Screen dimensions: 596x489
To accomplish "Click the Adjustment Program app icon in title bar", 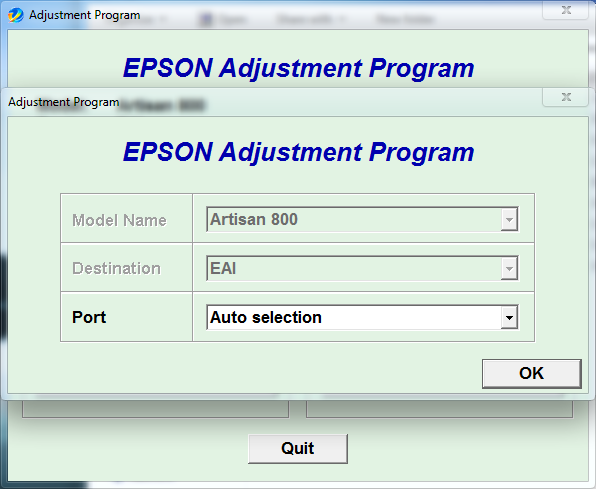I will [x=16, y=15].
